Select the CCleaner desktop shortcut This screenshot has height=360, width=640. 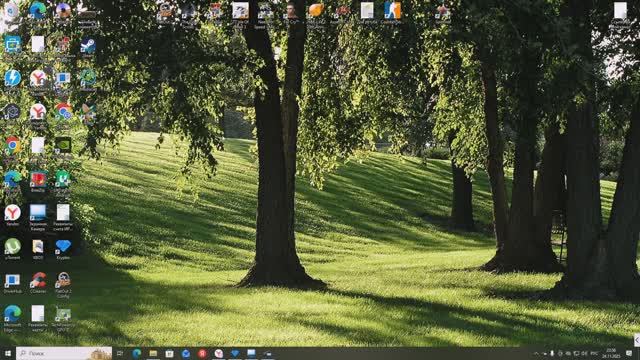click(x=38, y=282)
